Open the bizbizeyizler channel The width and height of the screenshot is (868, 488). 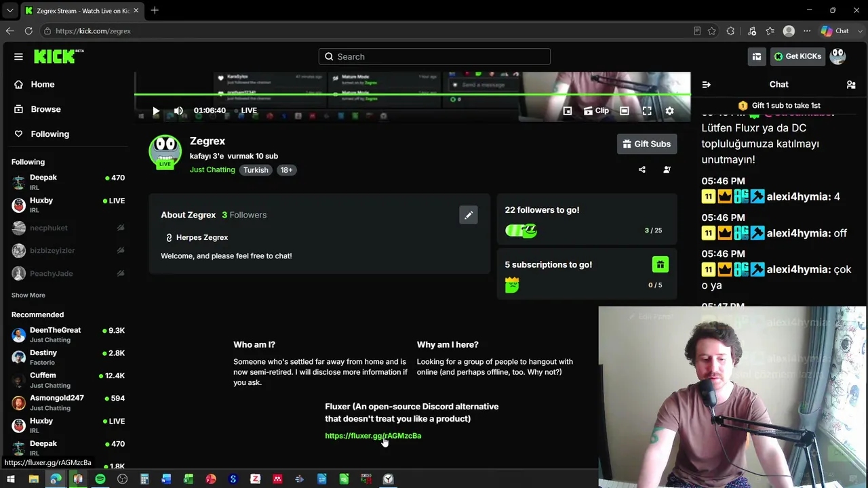[x=68, y=251]
